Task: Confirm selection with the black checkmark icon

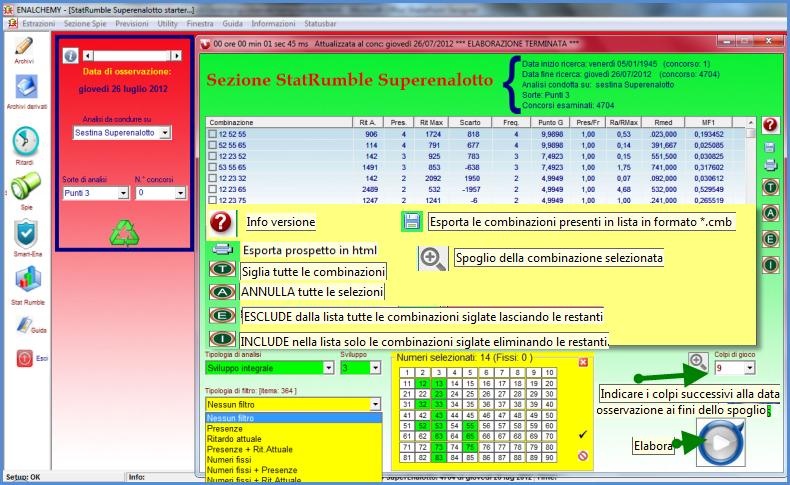Action: click(x=583, y=434)
